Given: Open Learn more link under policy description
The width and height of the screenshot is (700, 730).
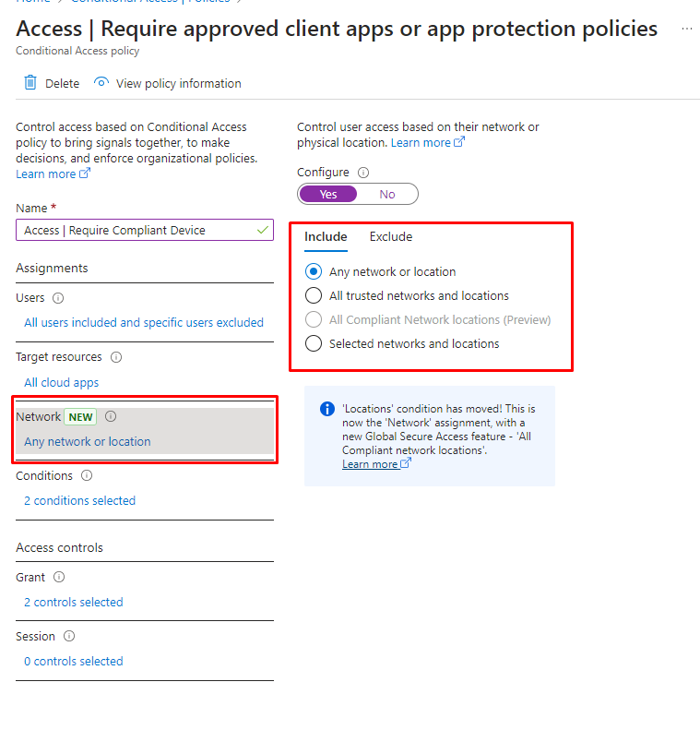Looking at the screenshot, I should click(45, 174).
